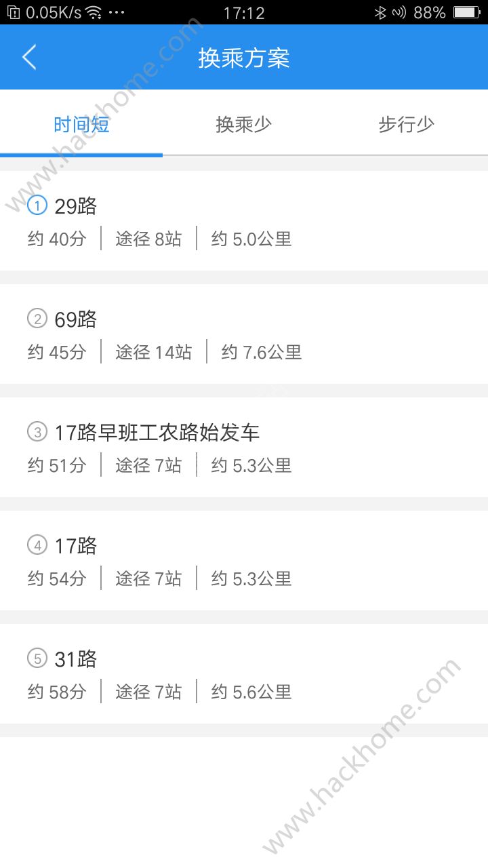Tap 约 5.0公里 distance of 29路

251,239
